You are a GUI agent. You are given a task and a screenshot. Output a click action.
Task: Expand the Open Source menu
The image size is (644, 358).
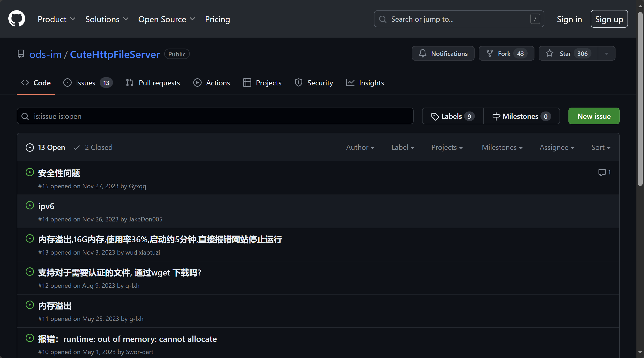(x=167, y=19)
